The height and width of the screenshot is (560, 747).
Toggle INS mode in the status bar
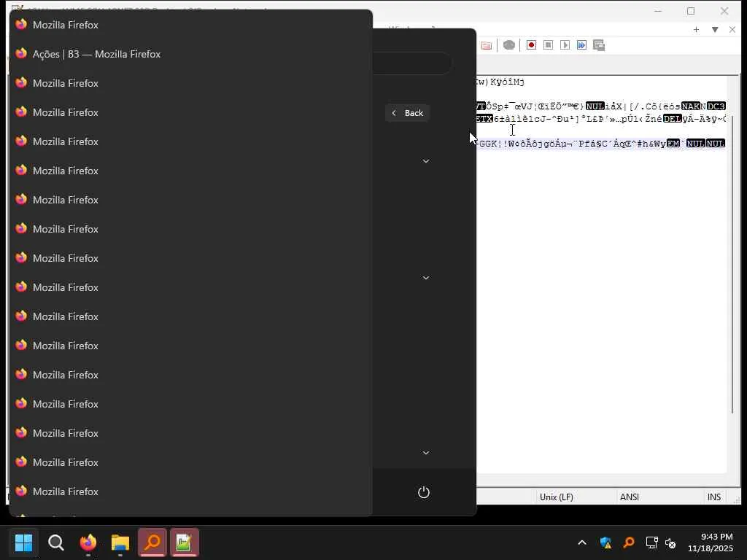tap(713, 497)
